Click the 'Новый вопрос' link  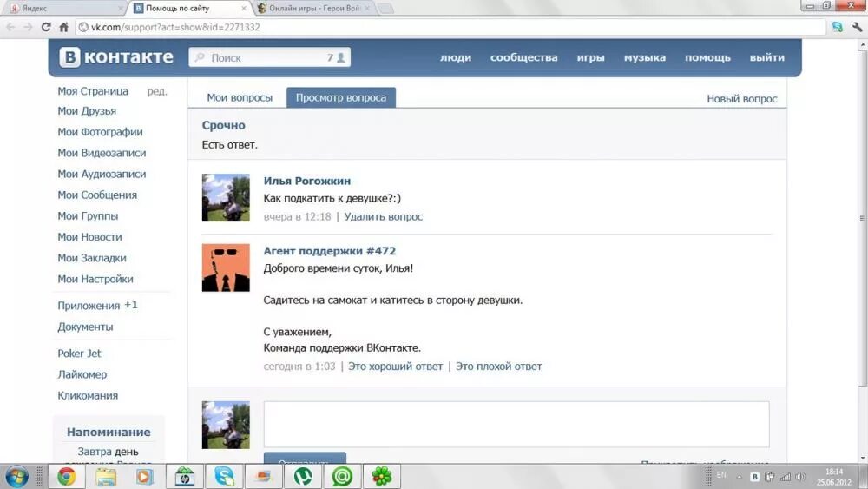[742, 98]
